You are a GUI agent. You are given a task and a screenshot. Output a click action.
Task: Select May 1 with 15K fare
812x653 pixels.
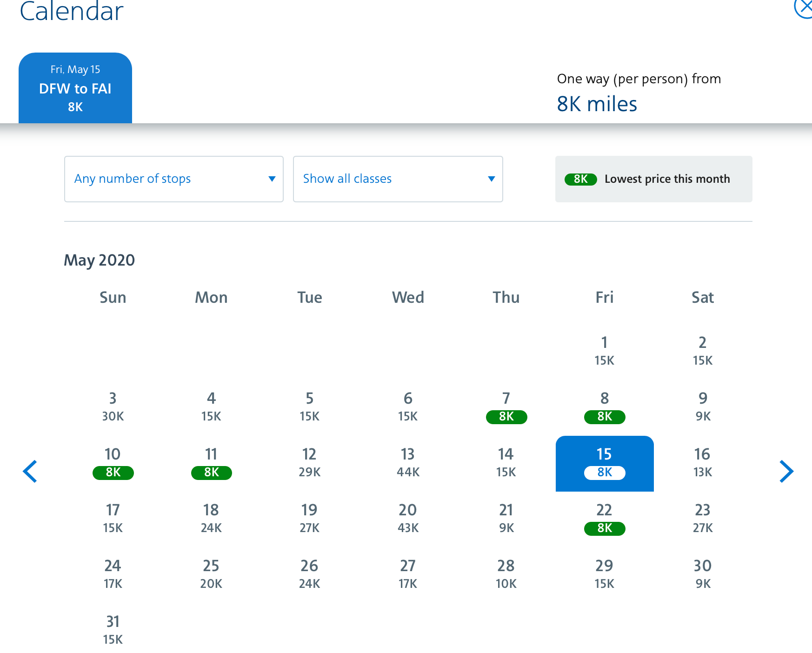pyautogui.click(x=605, y=352)
